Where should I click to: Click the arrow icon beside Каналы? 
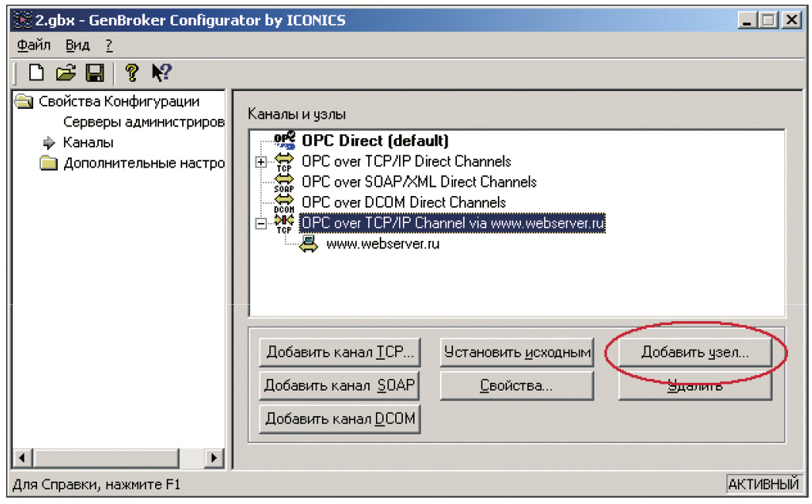point(49,143)
